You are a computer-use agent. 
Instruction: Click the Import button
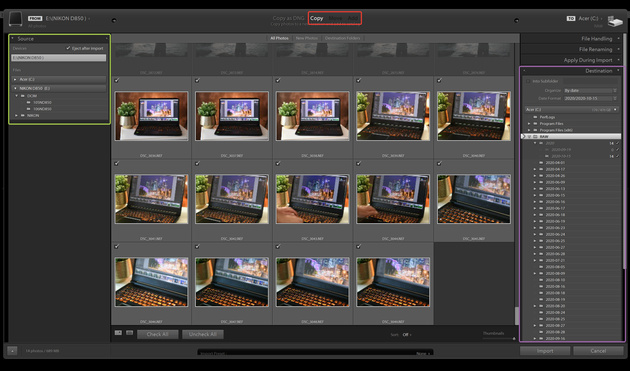click(x=545, y=351)
